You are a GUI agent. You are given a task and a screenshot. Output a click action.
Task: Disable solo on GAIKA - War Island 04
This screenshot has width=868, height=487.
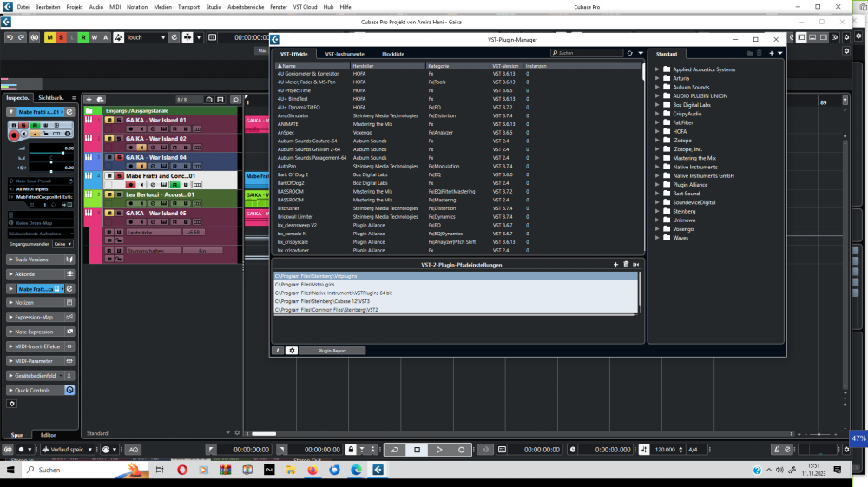pyautogui.click(x=119, y=158)
